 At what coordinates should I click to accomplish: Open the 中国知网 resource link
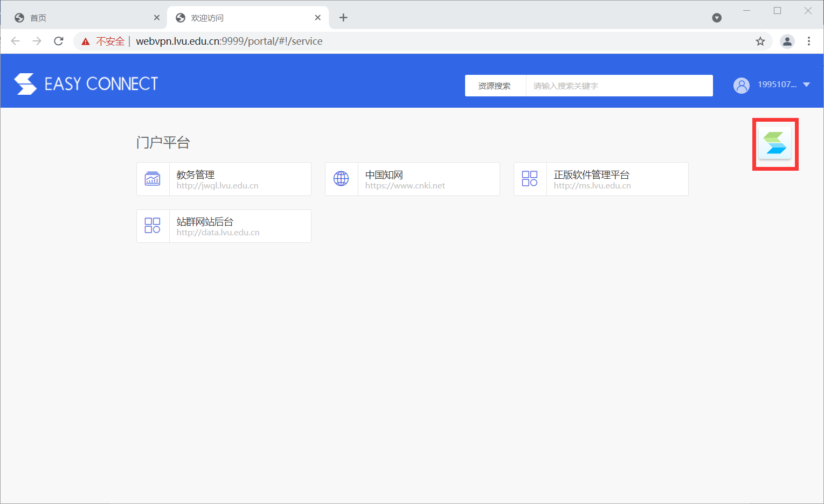tap(412, 179)
